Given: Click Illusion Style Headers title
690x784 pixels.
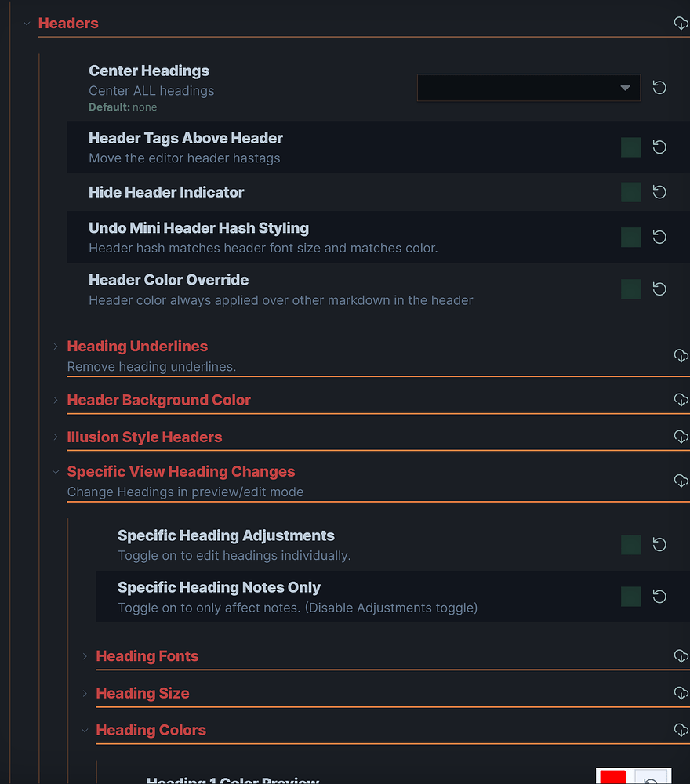Looking at the screenshot, I should point(144,437).
